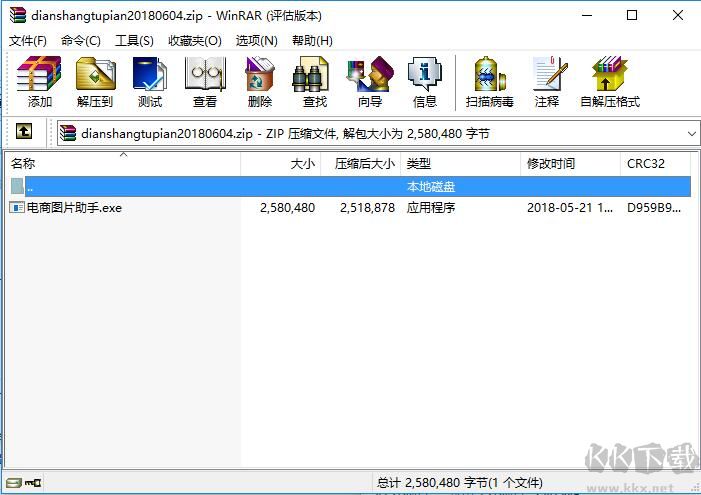
Task: Open the 收藏夹(O) menu
Action: point(194,41)
